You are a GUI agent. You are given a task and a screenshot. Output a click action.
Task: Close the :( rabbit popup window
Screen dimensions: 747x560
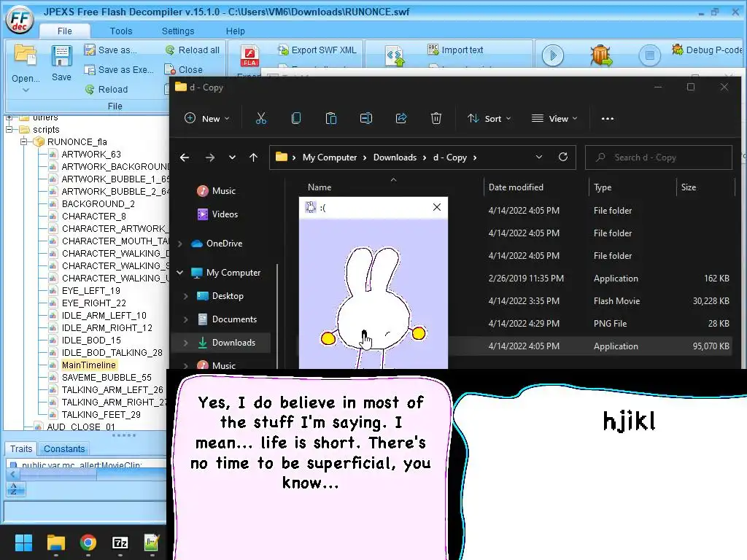coord(436,207)
